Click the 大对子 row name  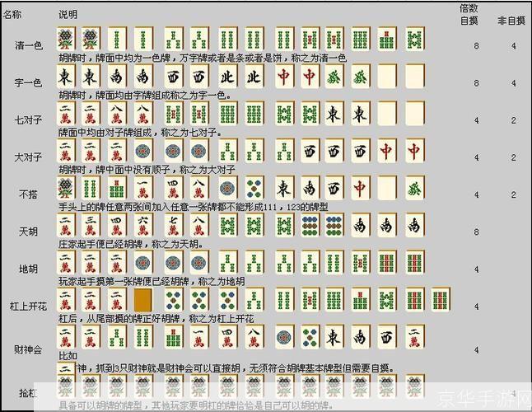[29, 157]
